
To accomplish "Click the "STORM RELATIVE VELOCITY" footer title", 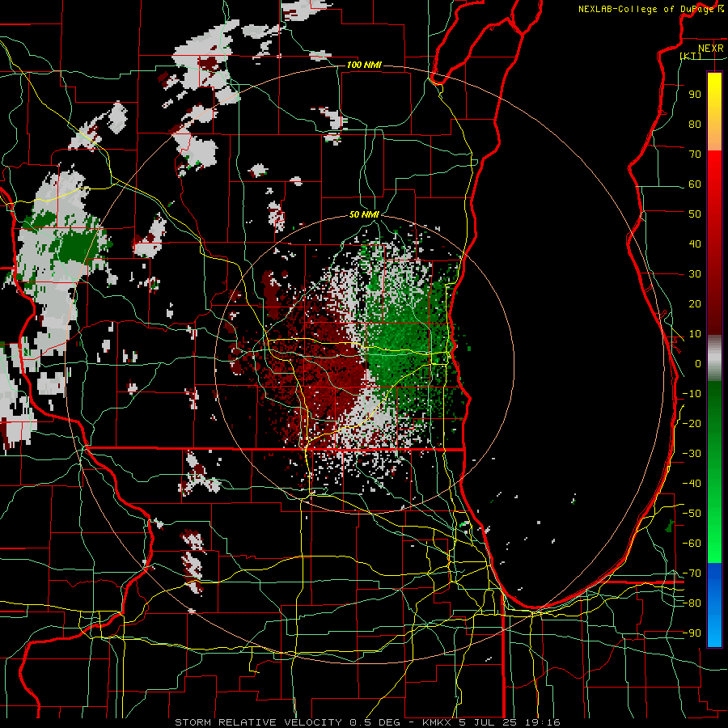I will (x=259, y=722).
